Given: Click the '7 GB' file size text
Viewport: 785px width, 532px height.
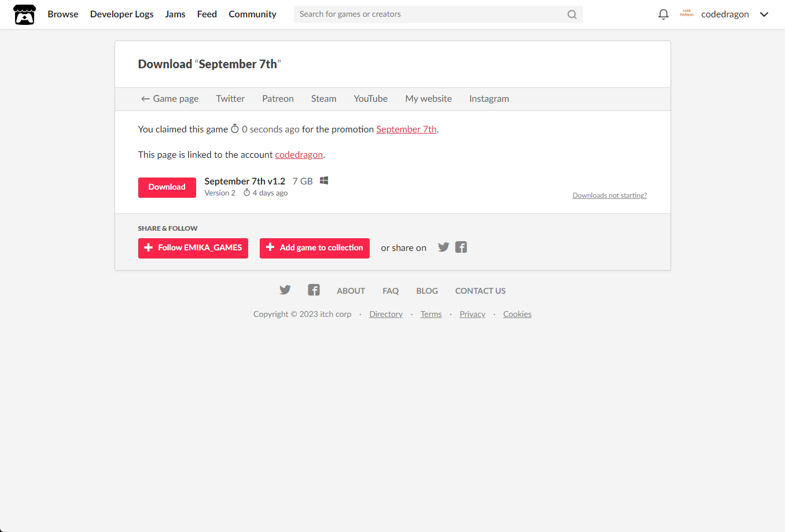Looking at the screenshot, I should tap(303, 182).
